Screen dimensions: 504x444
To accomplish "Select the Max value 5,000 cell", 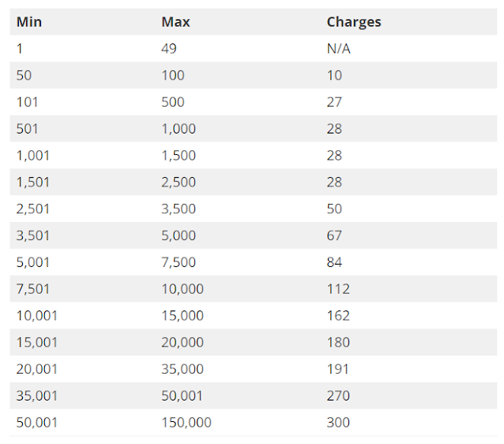I will point(179,235).
